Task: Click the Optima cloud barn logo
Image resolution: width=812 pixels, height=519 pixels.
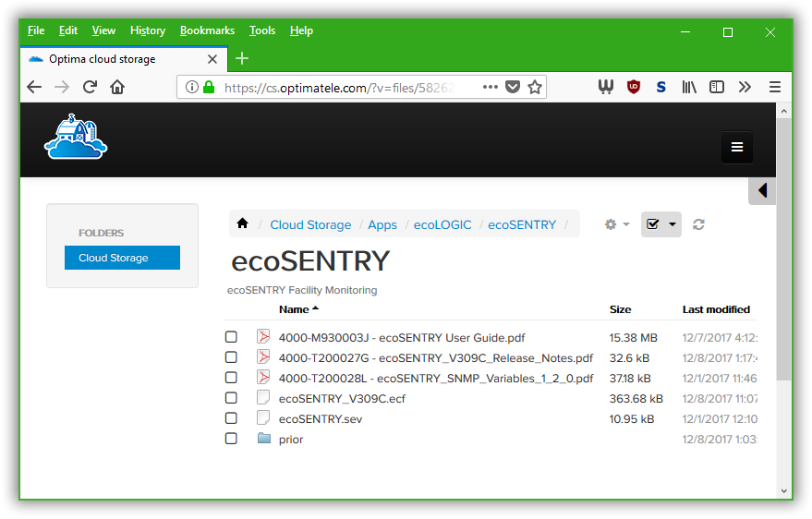Action: [76, 137]
